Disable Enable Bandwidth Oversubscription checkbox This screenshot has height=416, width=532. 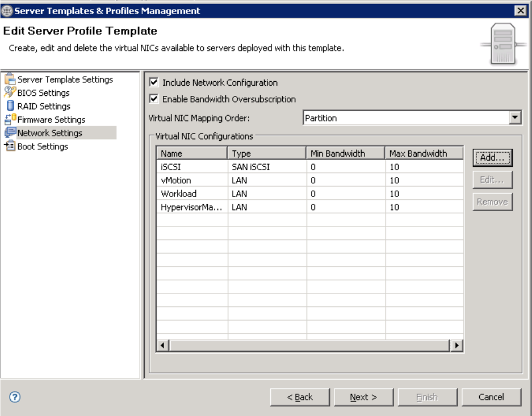point(153,99)
